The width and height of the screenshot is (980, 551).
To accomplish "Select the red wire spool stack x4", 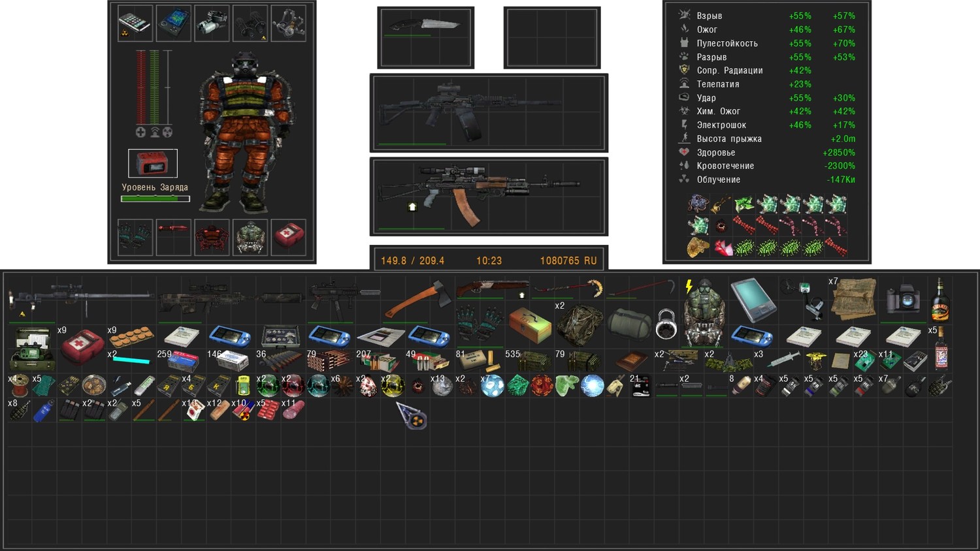I will (x=20, y=386).
